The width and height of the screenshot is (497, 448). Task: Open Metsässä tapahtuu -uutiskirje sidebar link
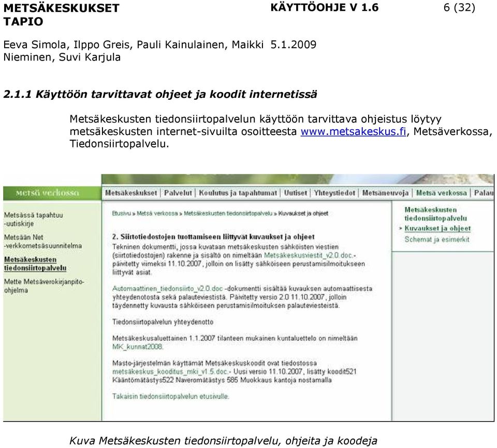pyautogui.click(x=33, y=219)
